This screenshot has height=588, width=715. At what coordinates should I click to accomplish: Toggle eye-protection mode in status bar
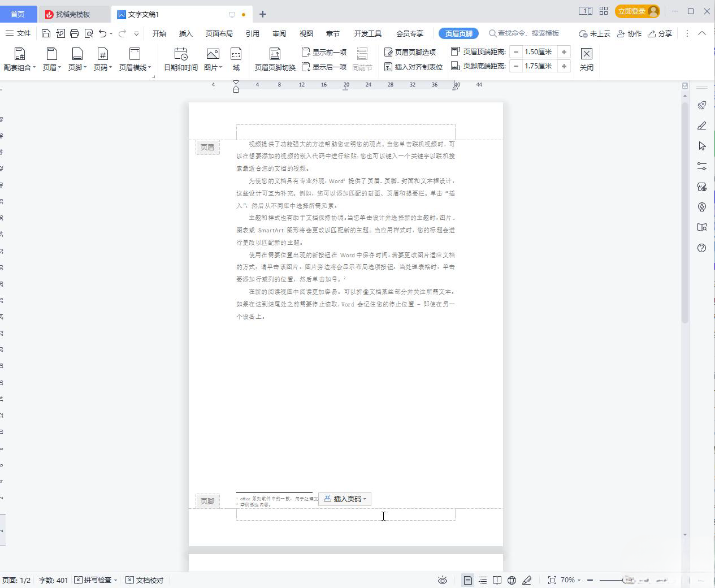pos(442,580)
